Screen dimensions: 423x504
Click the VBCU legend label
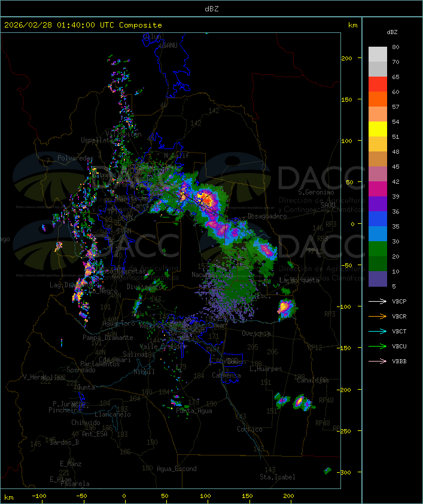399,346
